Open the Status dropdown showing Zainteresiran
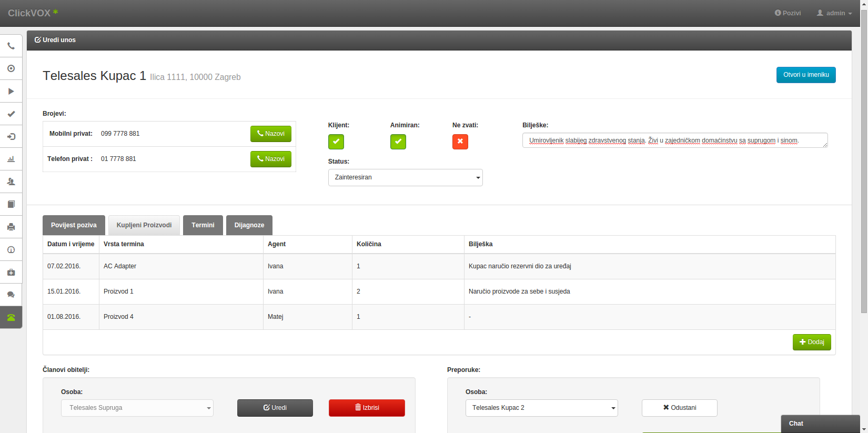 coord(405,178)
